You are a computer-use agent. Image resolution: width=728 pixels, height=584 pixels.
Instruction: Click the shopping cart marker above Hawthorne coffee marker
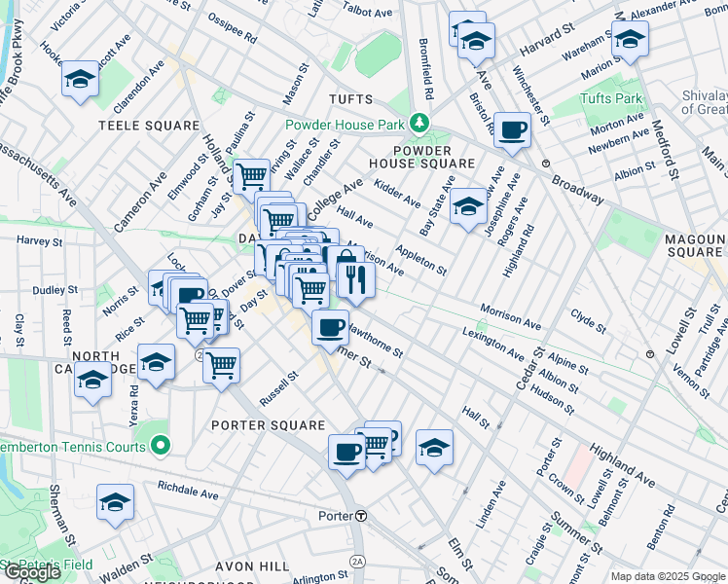(311, 293)
